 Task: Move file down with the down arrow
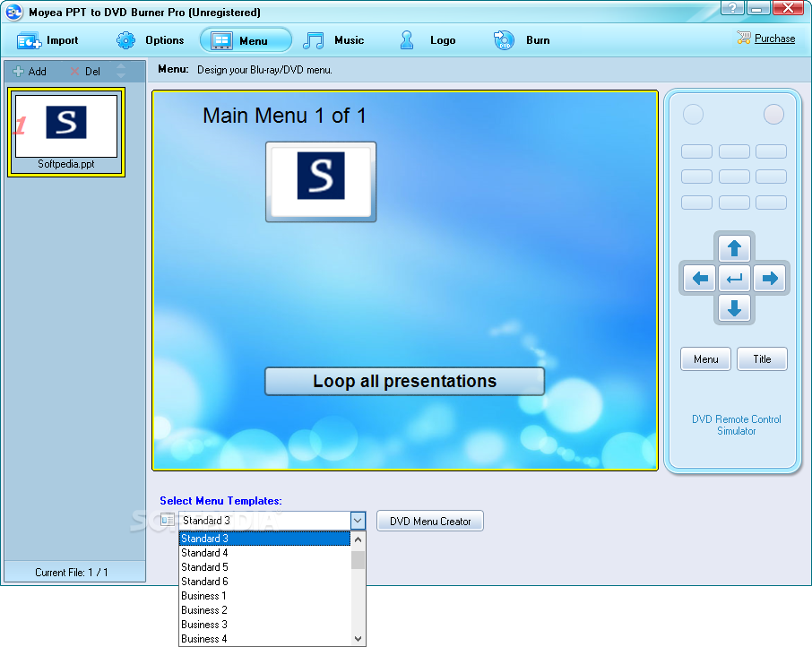[x=121, y=75]
